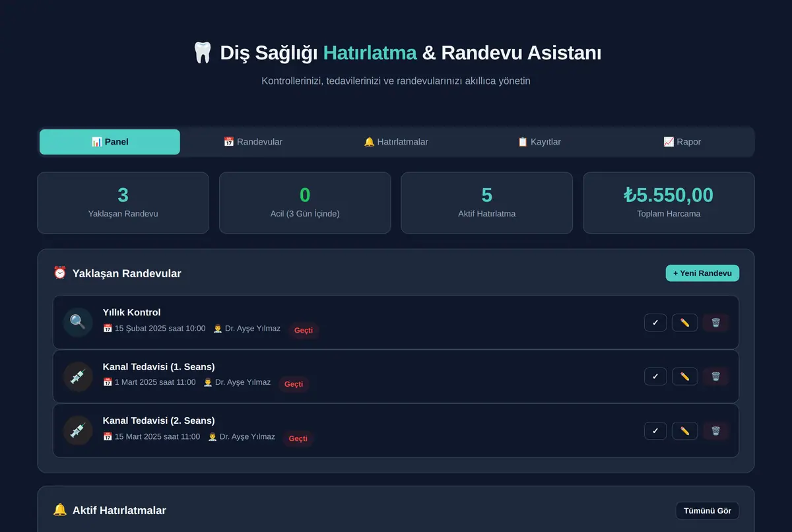Click the Aktif Hatırlatmalar section heading
Screen dimensions: 792x532
point(119,510)
